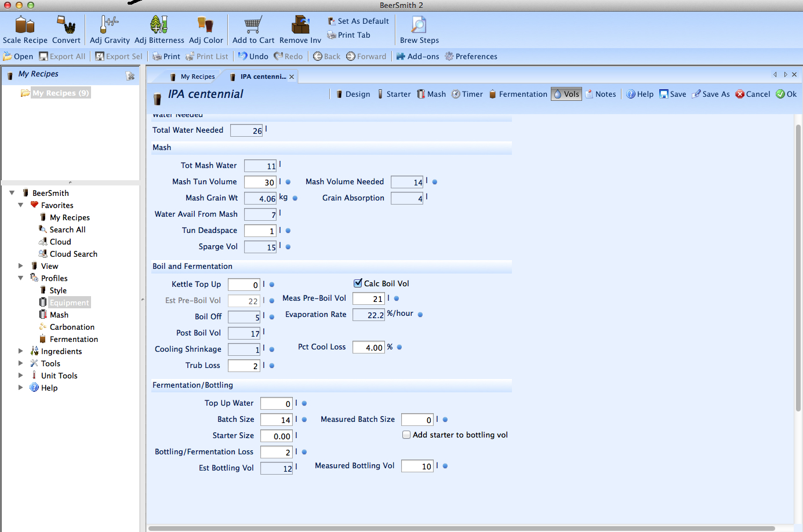Confirm with the Ok button
The width and height of the screenshot is (803, 532).
coord(786,94)
